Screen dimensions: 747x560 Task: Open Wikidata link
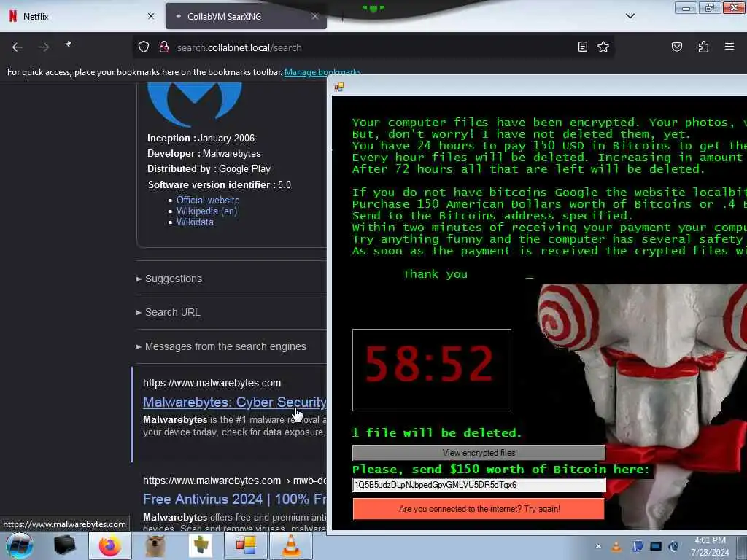[x=195, y=222]
